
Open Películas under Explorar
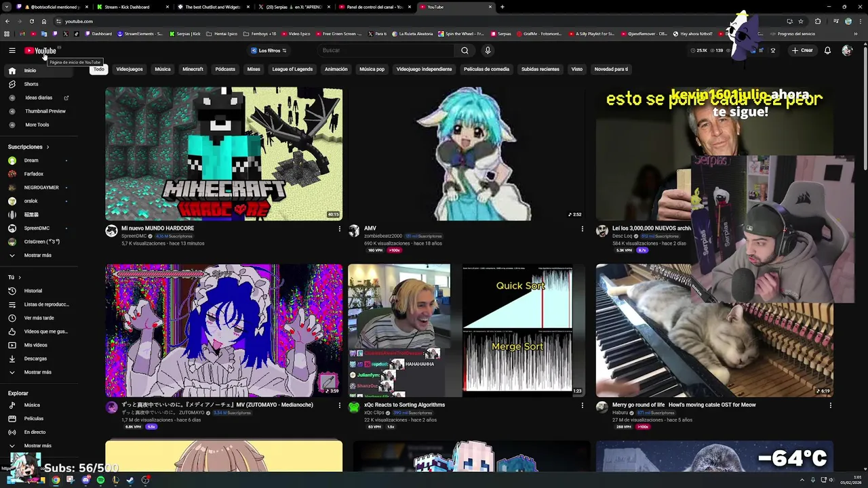click(x=33, y=419)
